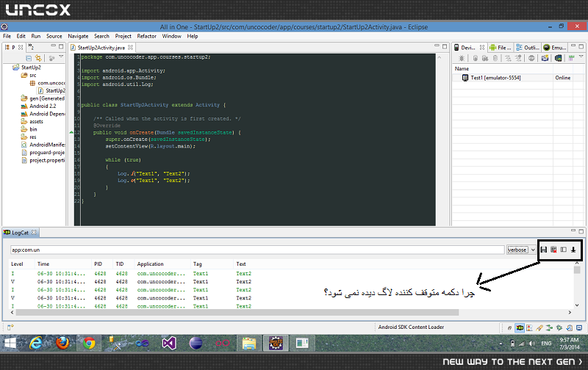This screenshot has width=588, height=370.
Task: Click Start Method Profiling icon in Devices
Action: 518,58
